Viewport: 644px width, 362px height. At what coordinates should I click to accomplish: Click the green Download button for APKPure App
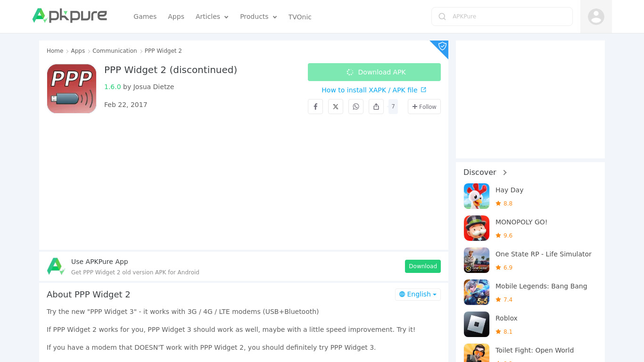click(x=423, y=266)
